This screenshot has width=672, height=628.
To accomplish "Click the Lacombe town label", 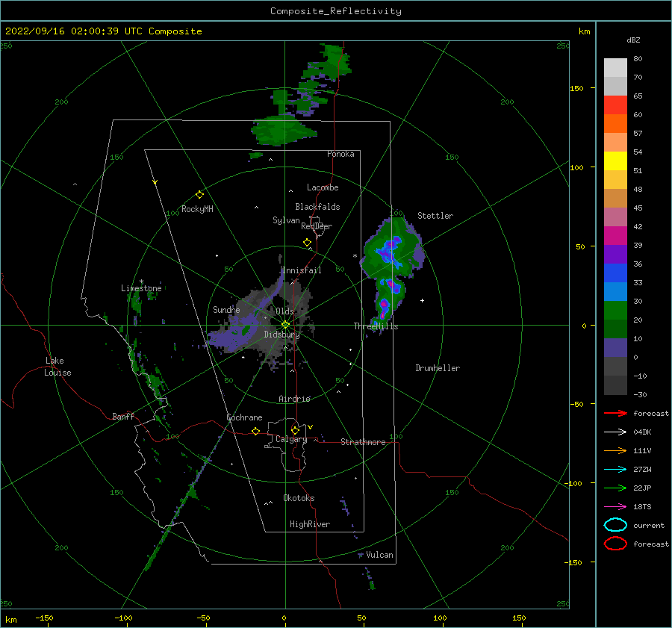I will 323,187.
